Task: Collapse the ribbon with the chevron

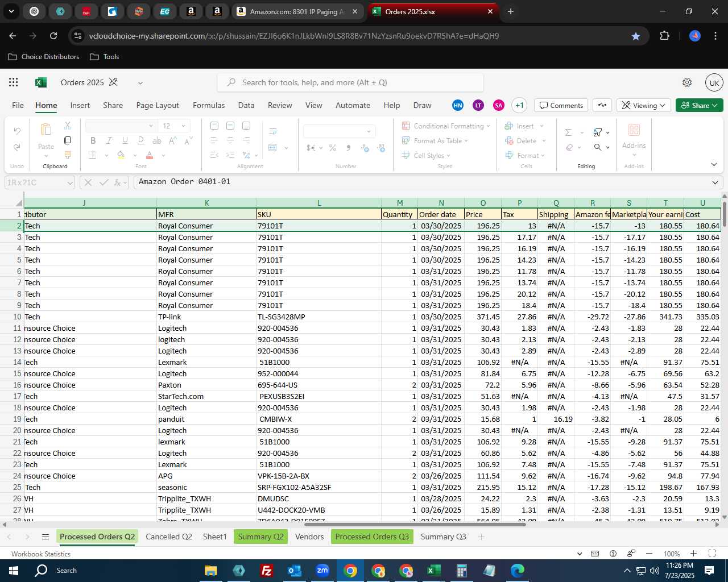Action: click(x=714, y=164)
